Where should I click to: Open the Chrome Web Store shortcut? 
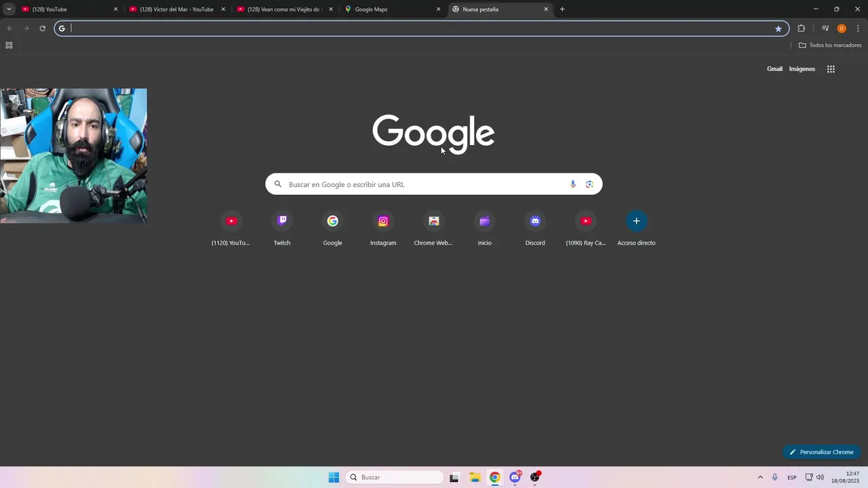(433, 229)
